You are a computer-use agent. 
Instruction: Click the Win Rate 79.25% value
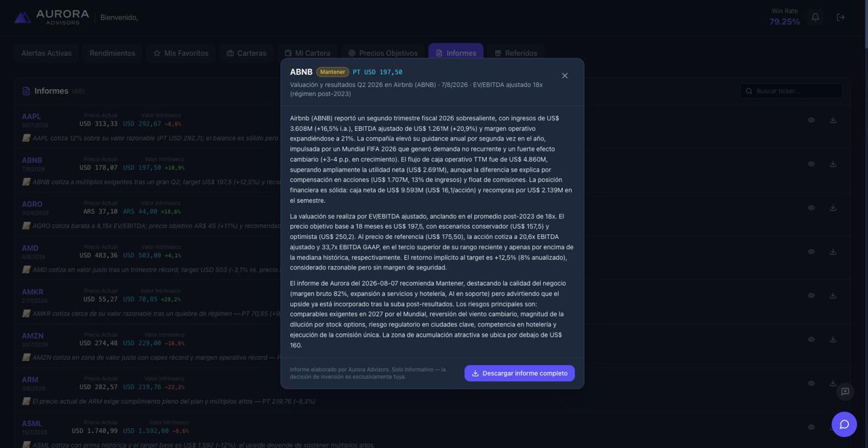[x=785, y=22]
